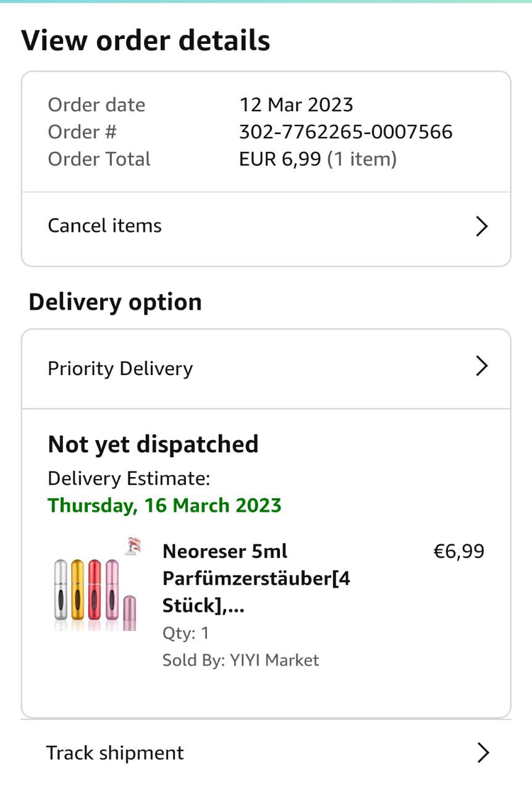
Task: Tap the tall pink atomizer bottle thumbnail
Action: 112,590
